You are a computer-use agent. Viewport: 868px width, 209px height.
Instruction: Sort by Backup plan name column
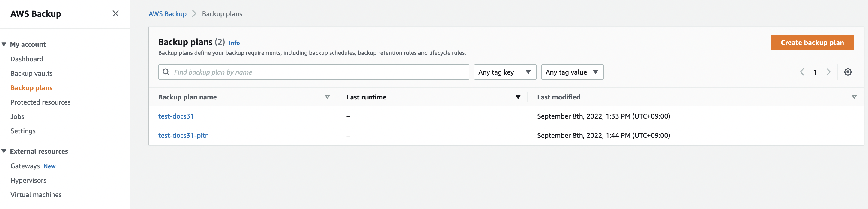pyautogui.click(x=327, y=97)
